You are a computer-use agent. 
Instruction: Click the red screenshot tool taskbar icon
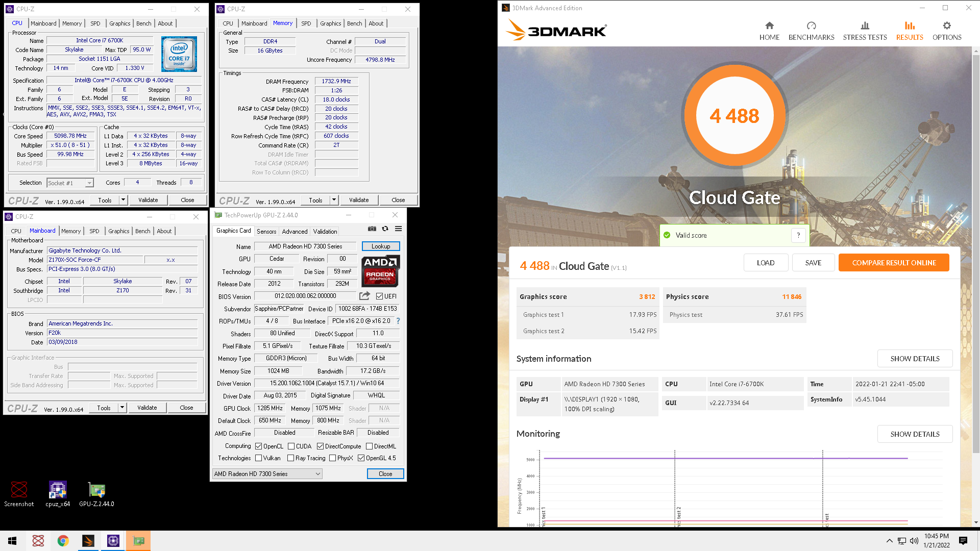pos(38,541)
